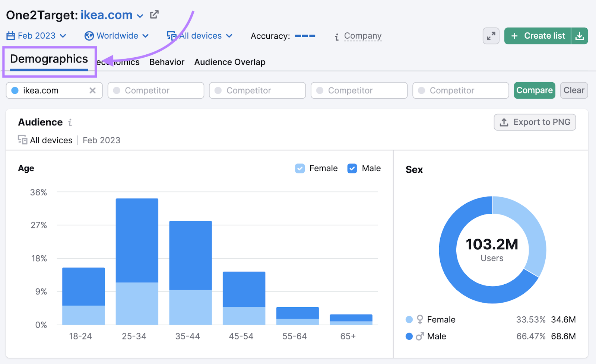Click the 65+ age bar
Image resolution: width=596 pixels, height=364 pixels.
(x=351, y=320)
